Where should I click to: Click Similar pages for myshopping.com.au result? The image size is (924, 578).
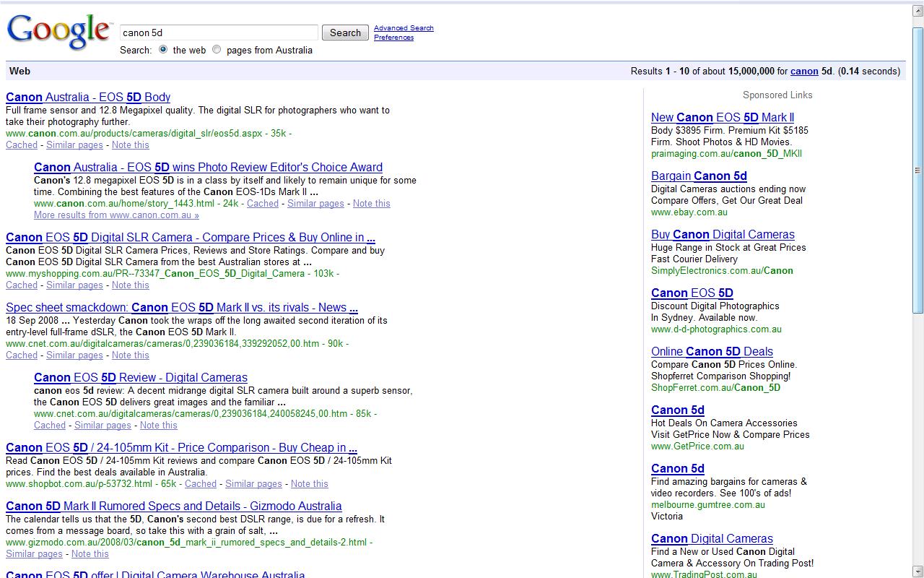[x=74, y=285]
